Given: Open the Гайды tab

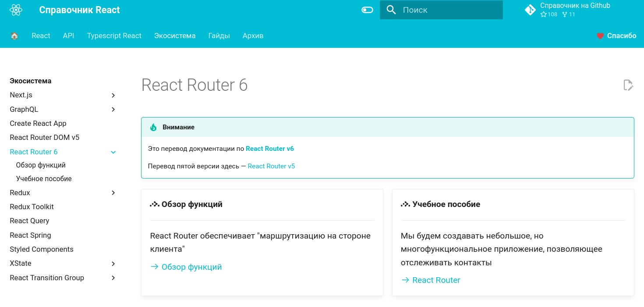Looking at the screenshot, I should 219,36.
